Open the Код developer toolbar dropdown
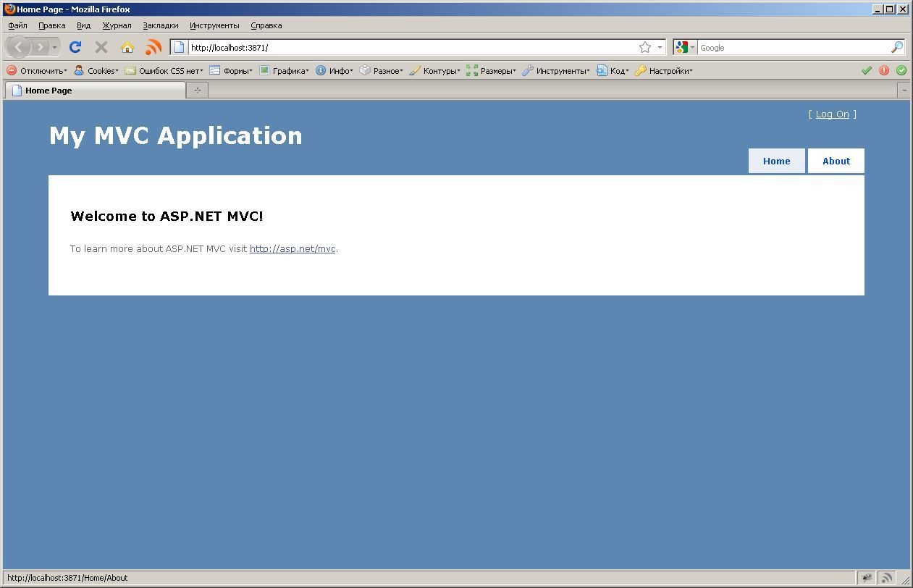The height and width of the screenshot is (588, 913). pos(613,71)
